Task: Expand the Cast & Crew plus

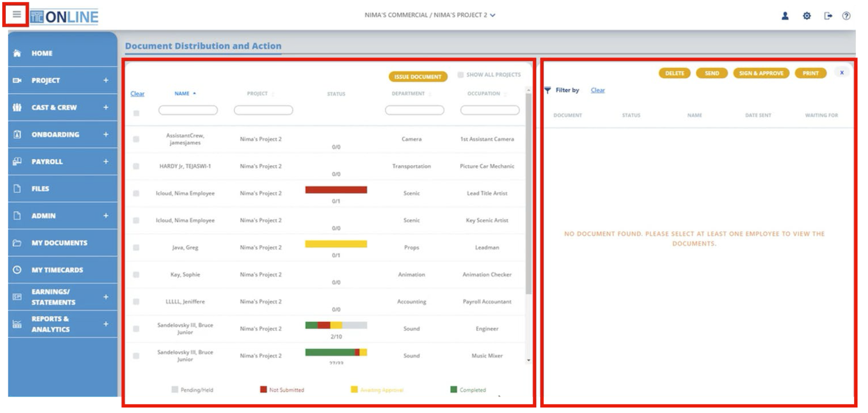Action: click(x=106, y=107)
